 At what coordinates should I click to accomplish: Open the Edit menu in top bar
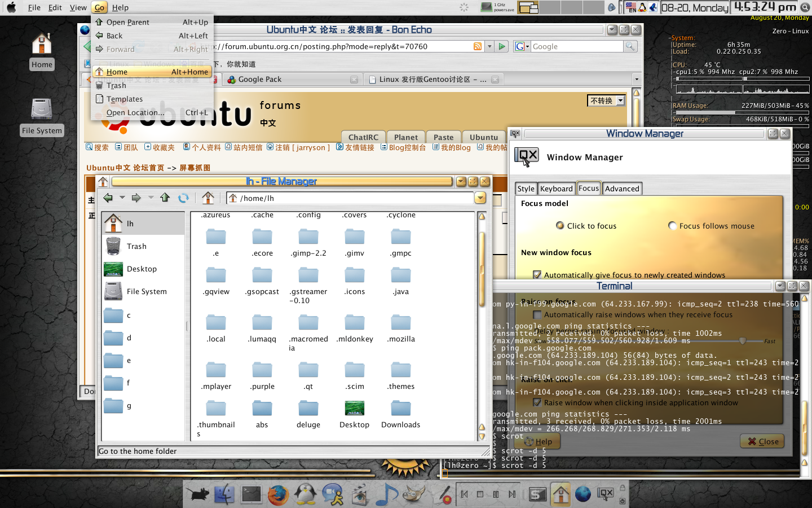55,7
